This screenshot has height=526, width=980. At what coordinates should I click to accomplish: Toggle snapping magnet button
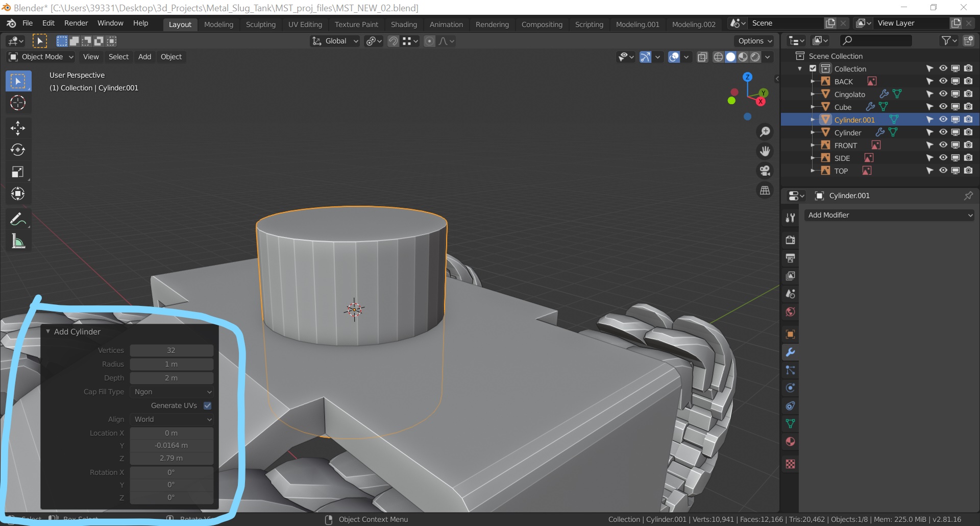(x=393, y=41)
